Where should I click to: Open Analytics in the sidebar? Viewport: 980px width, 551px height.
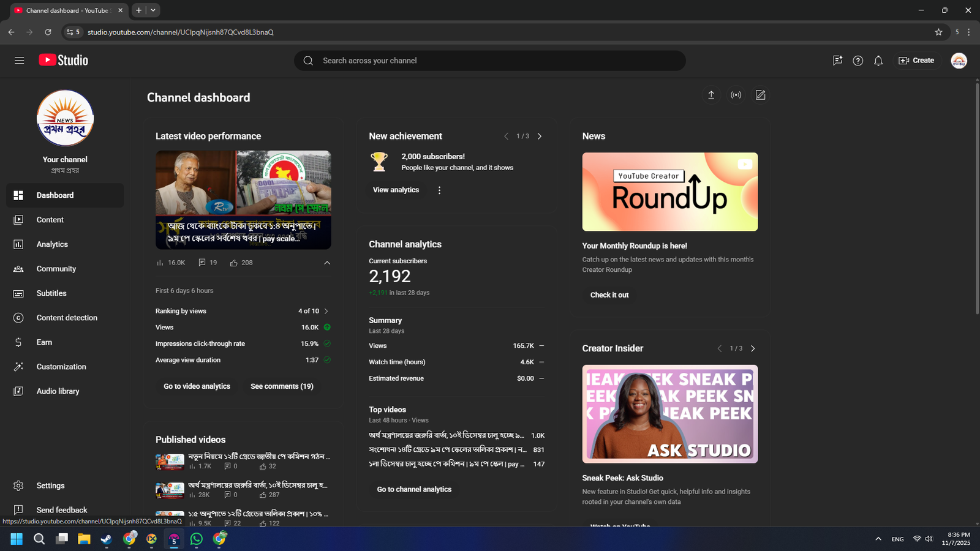click(x=52, y=244)
